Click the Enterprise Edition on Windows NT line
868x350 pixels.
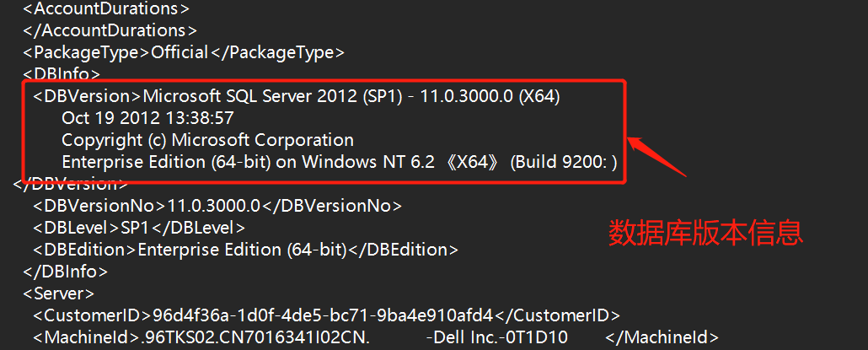[340, 162]
